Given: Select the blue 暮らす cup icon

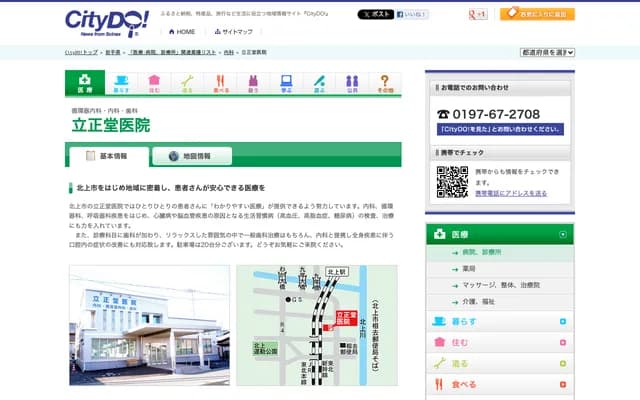Looking at the screenshot, I should click(x=121, y=83).
